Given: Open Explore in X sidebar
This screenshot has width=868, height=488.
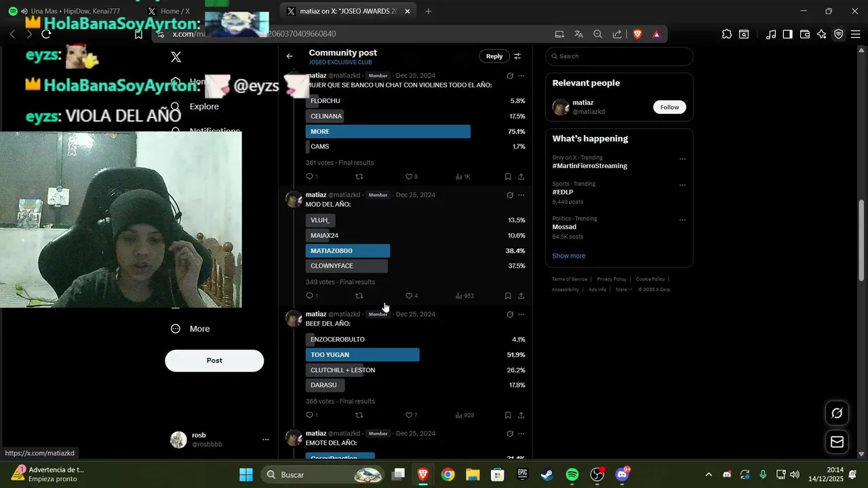Looking at the screenshot, I should [195, 106].
